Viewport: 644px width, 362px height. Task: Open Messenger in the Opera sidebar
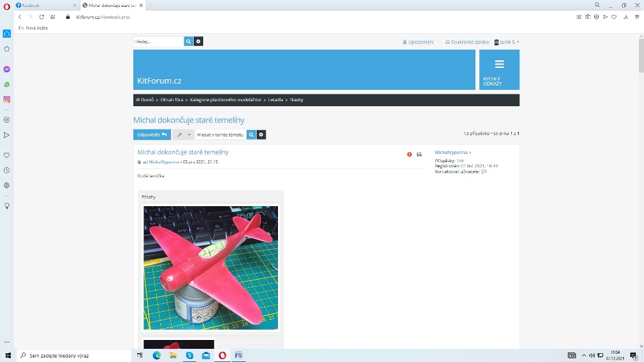7,69
